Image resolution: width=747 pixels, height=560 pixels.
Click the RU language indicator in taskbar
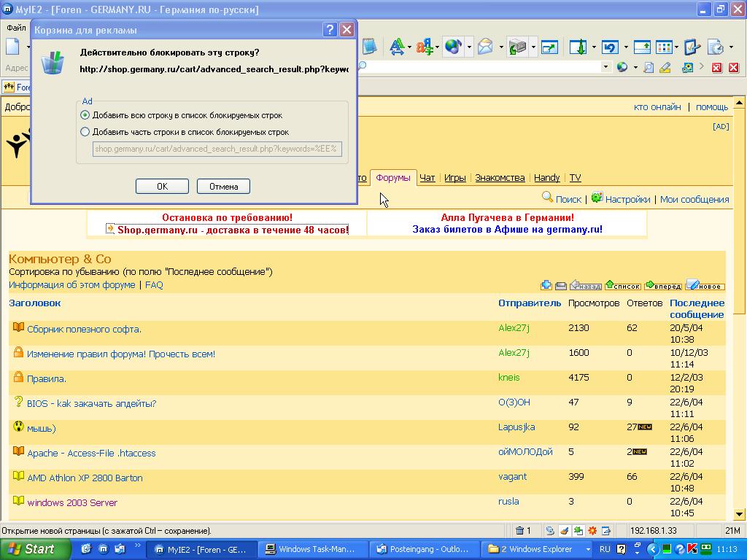pos(605,549)
